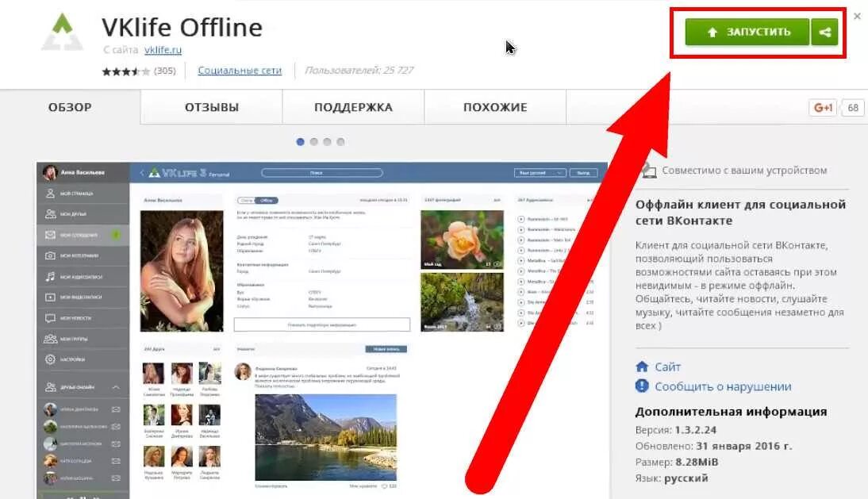Viewport: 868px width, 499px height.
Task: Switch to the ПОХОЖИЕ tab
Action: pos(495,107)
